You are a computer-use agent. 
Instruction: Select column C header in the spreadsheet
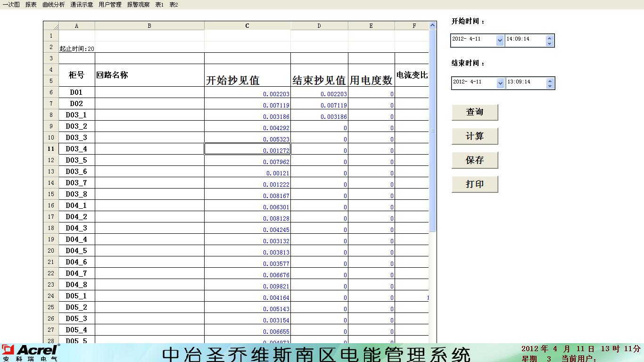coord(247,26)
